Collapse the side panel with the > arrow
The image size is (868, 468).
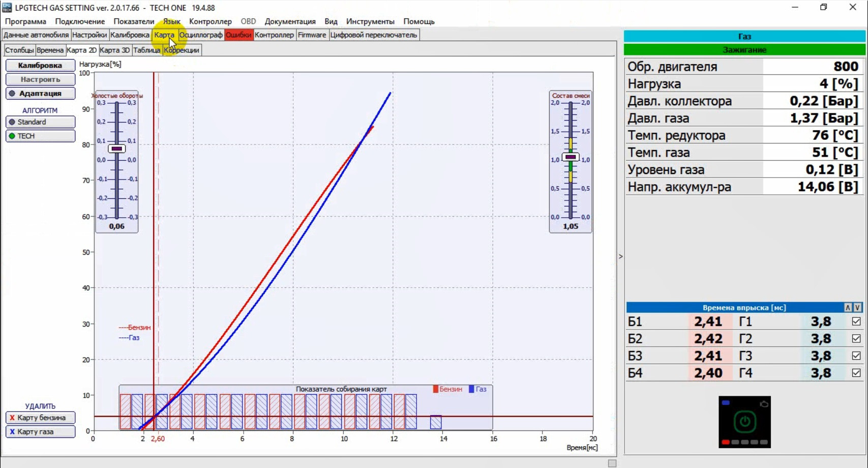click(620, 256)
